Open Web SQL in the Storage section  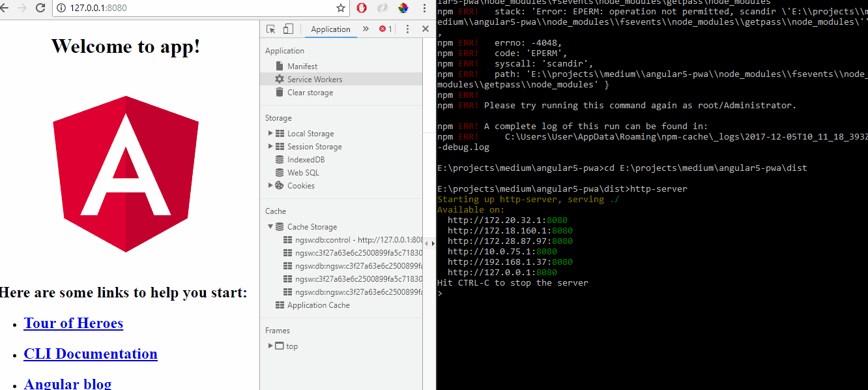(303, 172)
